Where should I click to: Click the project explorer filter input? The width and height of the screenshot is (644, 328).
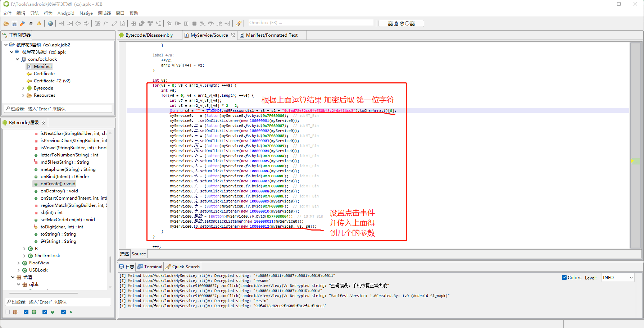click(58, 109)
